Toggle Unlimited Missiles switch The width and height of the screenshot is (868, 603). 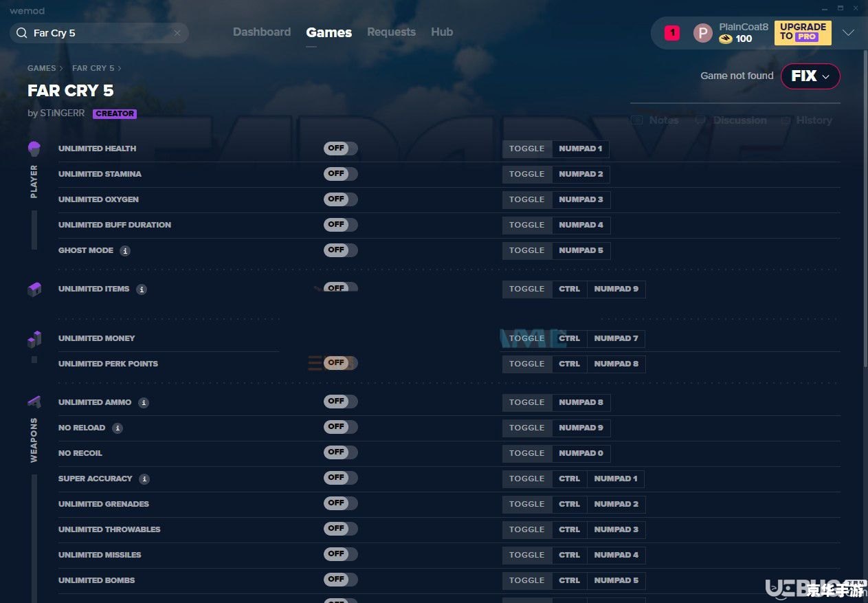pos(341,554)
